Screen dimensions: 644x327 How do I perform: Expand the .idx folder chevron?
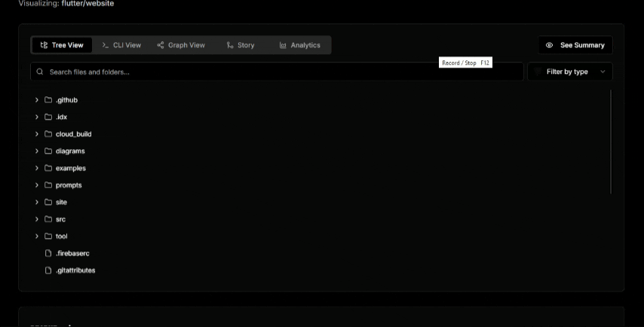36,118
